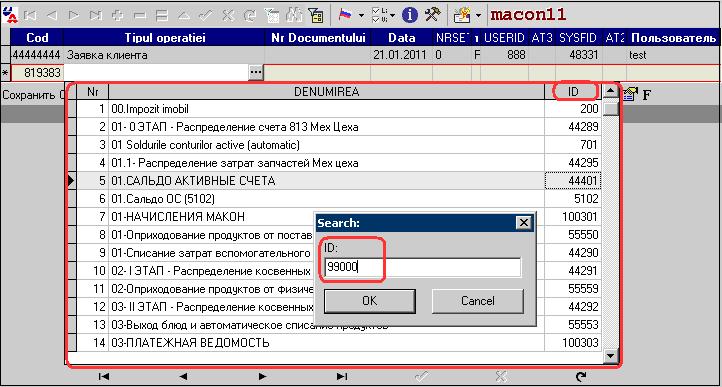Click the application logo icon
722x387 pixels.
(9, 15)
